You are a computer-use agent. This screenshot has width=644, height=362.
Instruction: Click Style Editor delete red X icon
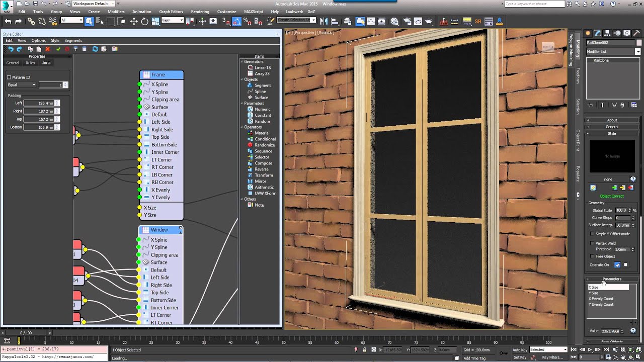(x=47, y=49)
